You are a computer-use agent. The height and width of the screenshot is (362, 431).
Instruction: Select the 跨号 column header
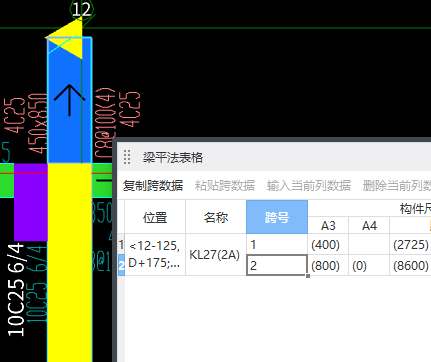(x=277, y=217)
